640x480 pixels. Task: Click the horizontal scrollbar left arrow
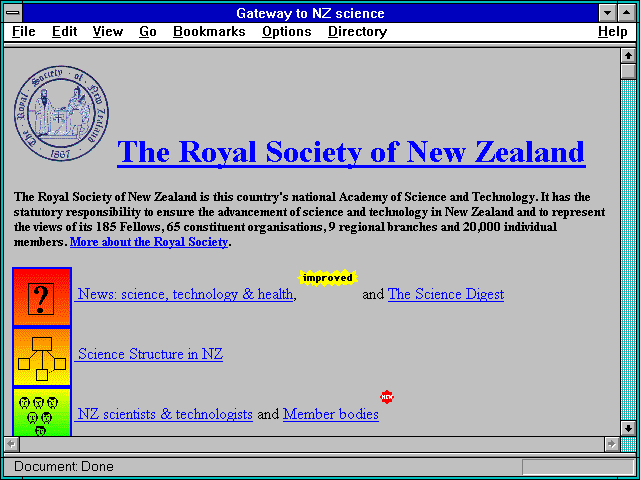click(11, 444)
